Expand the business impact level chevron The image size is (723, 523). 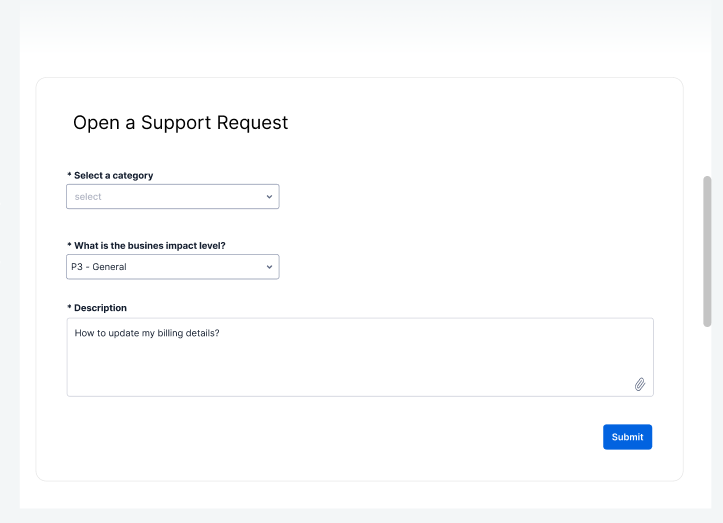[x=269, y=267]
